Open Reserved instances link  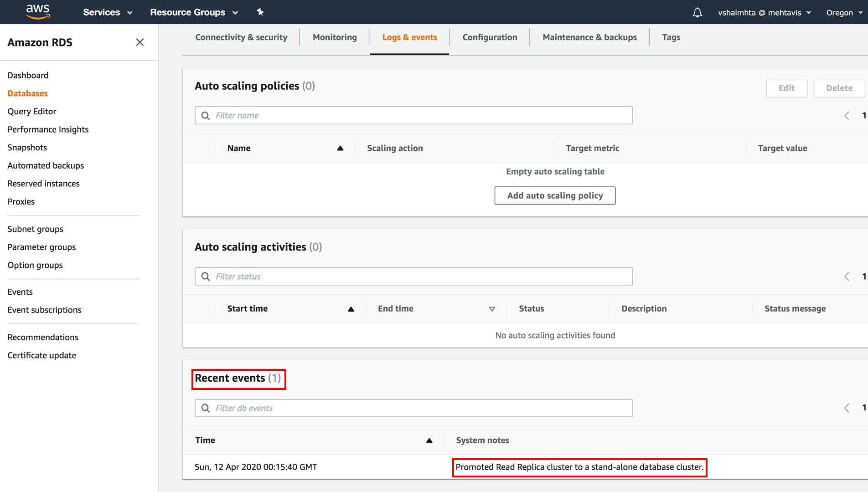pyautogui.click(x=43, y=184)
